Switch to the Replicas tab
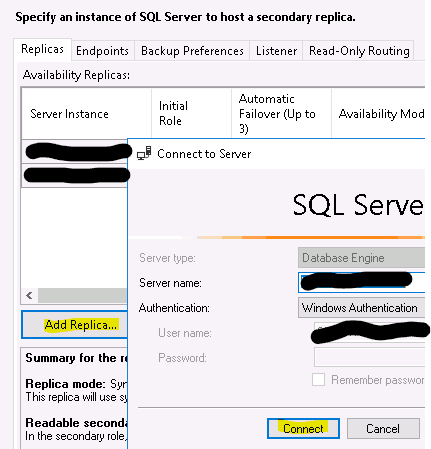431x449 pixels. [x=42, y=49]
